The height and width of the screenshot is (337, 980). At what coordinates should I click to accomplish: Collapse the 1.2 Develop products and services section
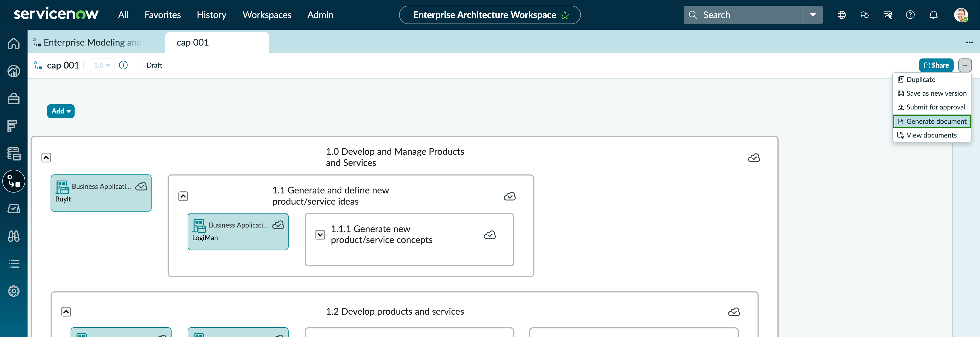coord(66,311)
